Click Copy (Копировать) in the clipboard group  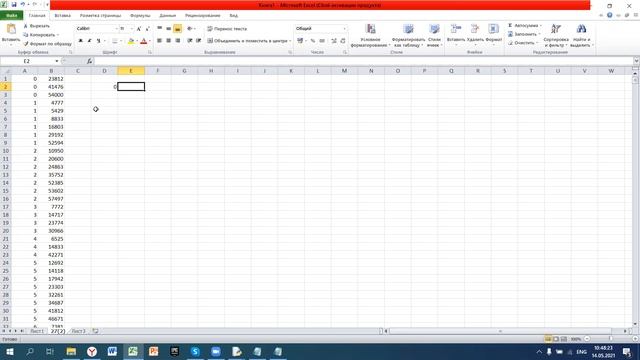tap(40, 35)
